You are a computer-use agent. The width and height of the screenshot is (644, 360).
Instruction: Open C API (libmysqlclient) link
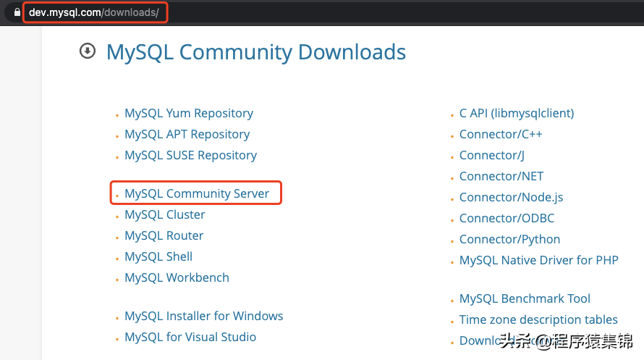pyautogui.click(x=517, y=114)
